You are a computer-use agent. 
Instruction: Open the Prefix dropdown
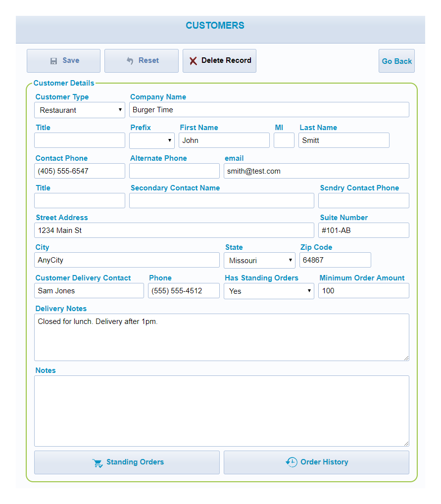point(152,141)
